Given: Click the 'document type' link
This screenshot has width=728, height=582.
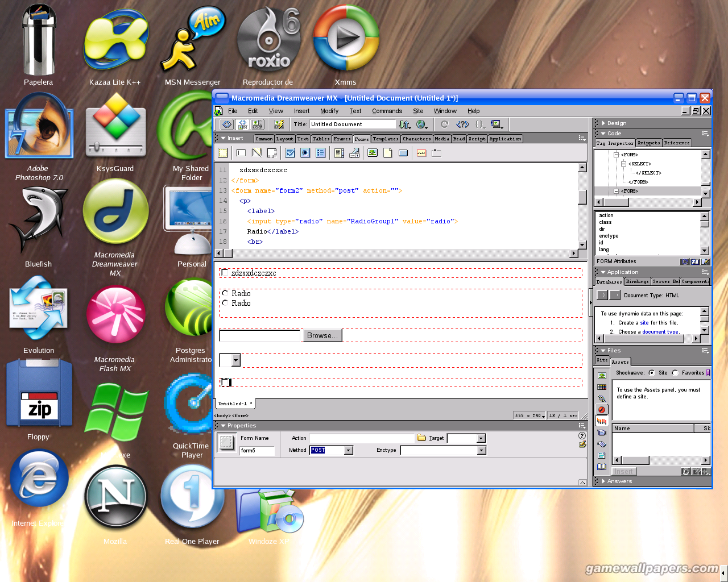Looking at the screenshot, I should point(660,332).
